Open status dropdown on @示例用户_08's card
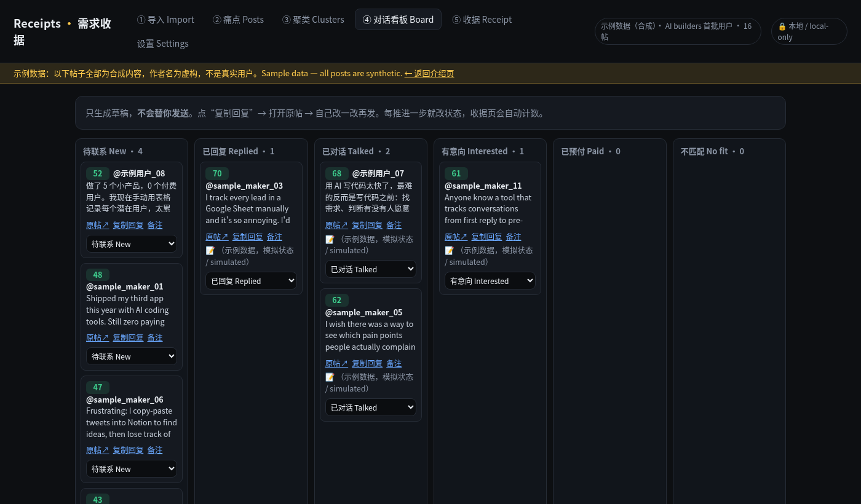This screenshot has width=861, height=504. pos(132,244)
